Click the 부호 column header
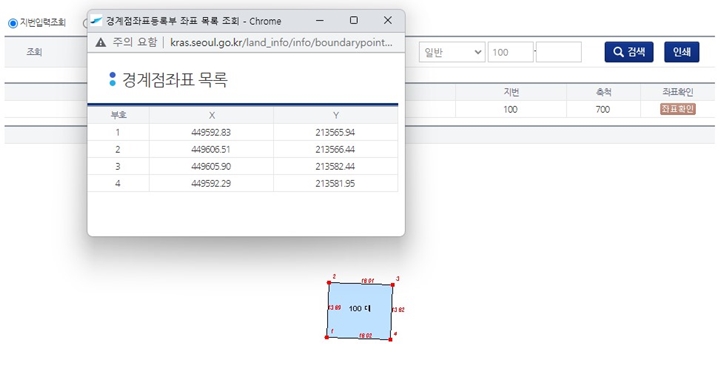Image resolution: width=720 pixels, height=368 pixels. [118, 115]
